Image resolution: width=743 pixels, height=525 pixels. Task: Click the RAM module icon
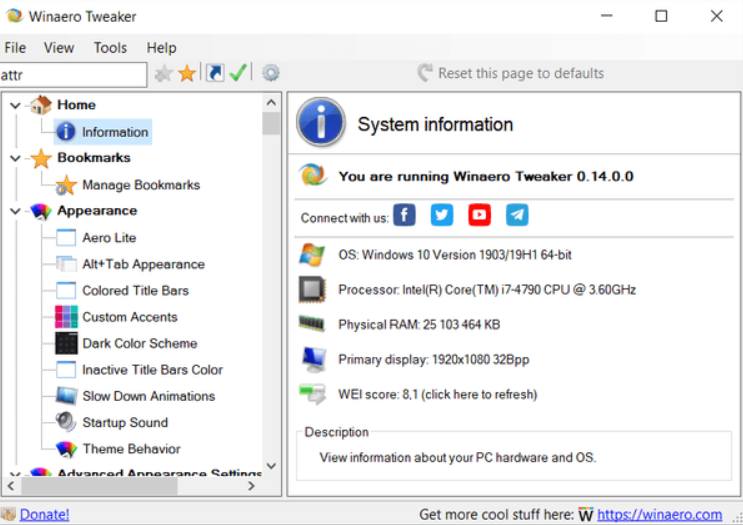click(x=312, y=324)
